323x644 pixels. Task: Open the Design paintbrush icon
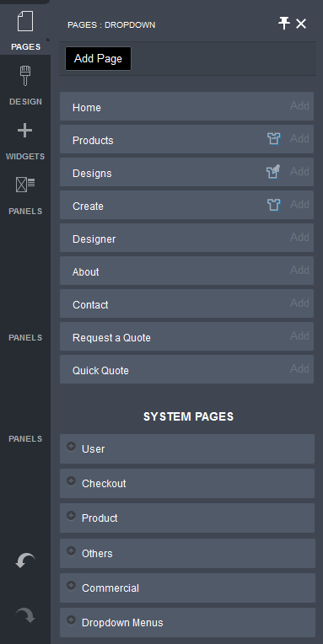point(25,76)
